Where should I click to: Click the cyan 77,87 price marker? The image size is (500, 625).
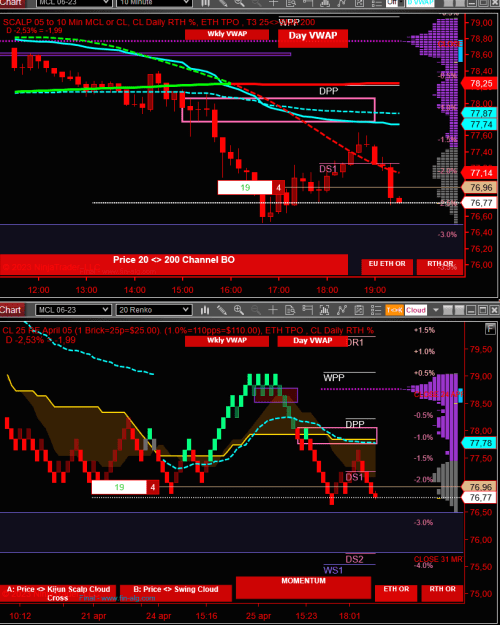(480, 113)
